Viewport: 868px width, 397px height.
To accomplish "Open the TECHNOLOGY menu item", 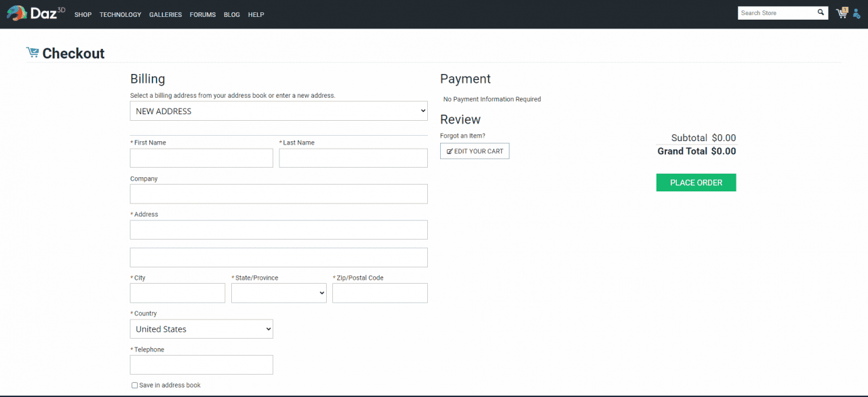I will pos(120,15).
